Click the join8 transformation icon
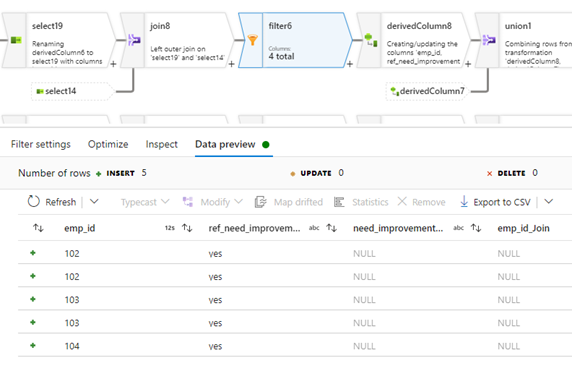This screenshot has height=379, width=572. [x=134, y=39]
